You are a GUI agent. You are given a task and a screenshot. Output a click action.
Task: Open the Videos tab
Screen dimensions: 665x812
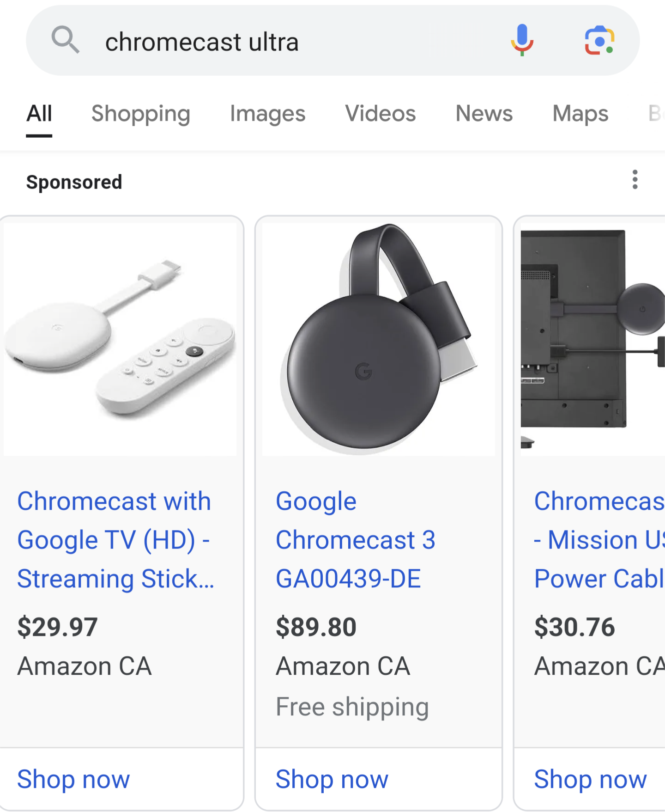(381, 114)
